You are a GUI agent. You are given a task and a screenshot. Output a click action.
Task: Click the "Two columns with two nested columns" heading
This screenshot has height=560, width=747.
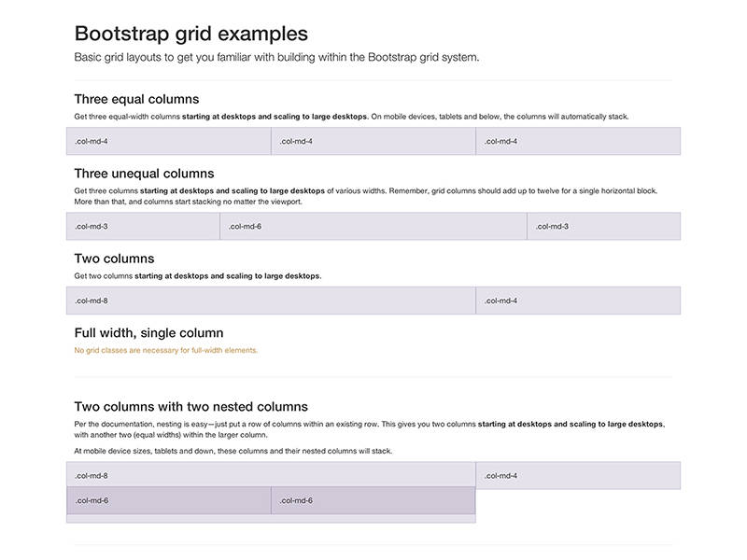click(x=190, y=407)
